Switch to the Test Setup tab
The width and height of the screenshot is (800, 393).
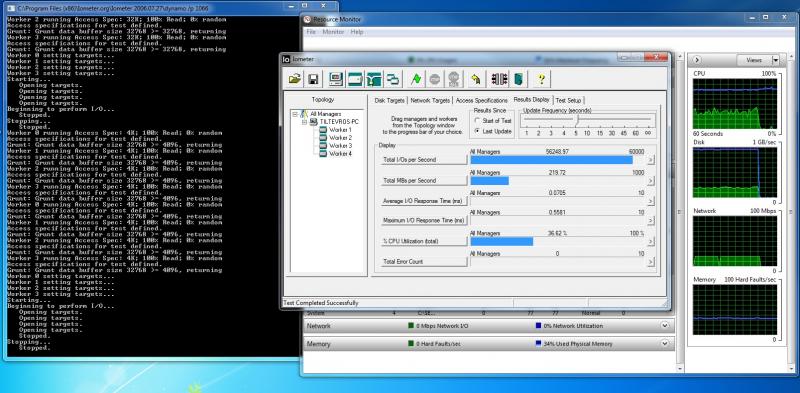pos(568,101)
